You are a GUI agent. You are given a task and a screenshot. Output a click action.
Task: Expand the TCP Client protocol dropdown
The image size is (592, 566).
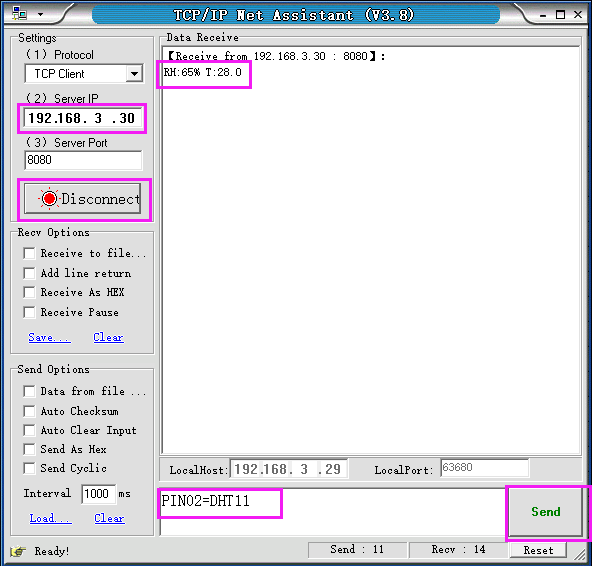point(134,74)
